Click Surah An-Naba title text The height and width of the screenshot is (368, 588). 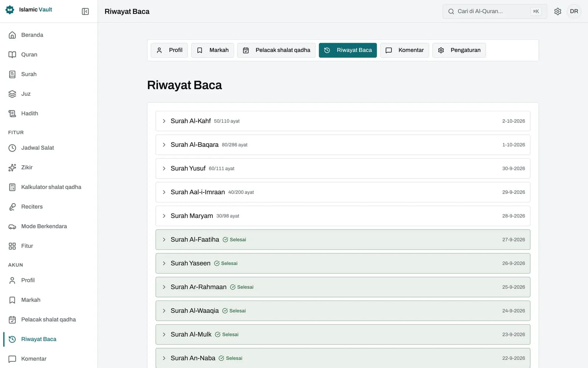[x=193, y=358]
